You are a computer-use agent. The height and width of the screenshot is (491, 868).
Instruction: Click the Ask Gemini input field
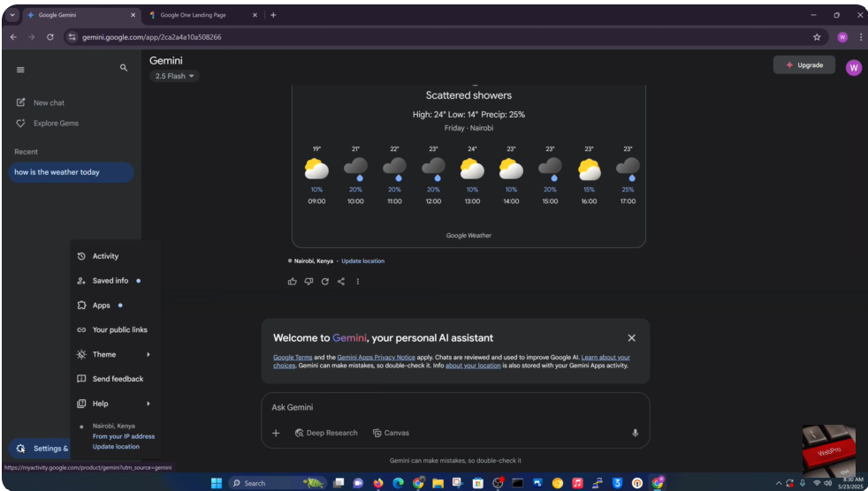click(x=455, y=407)
